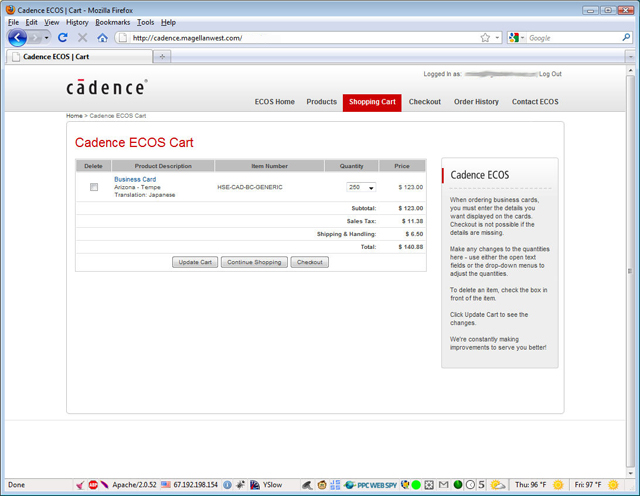The height and width of the screenshot is (496, 640).
Task: Select the Shopping Cart navigation tab
Action: [x=372, y=102]
